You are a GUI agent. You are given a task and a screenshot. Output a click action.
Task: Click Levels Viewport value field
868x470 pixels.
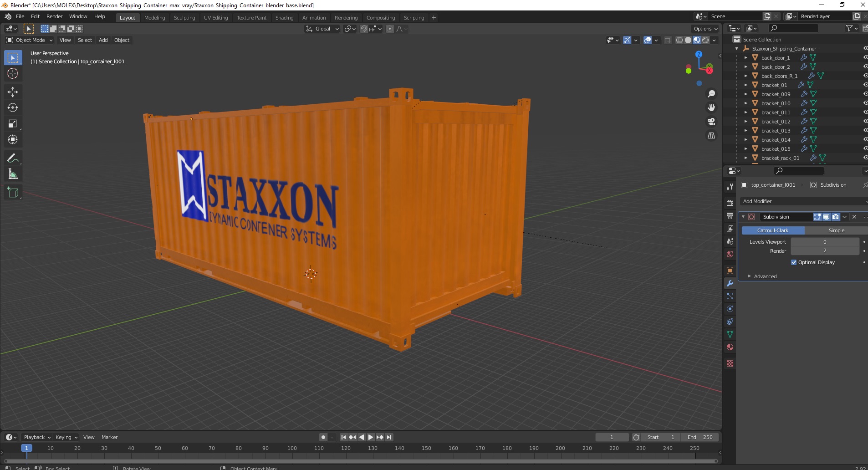coord(825,242)
